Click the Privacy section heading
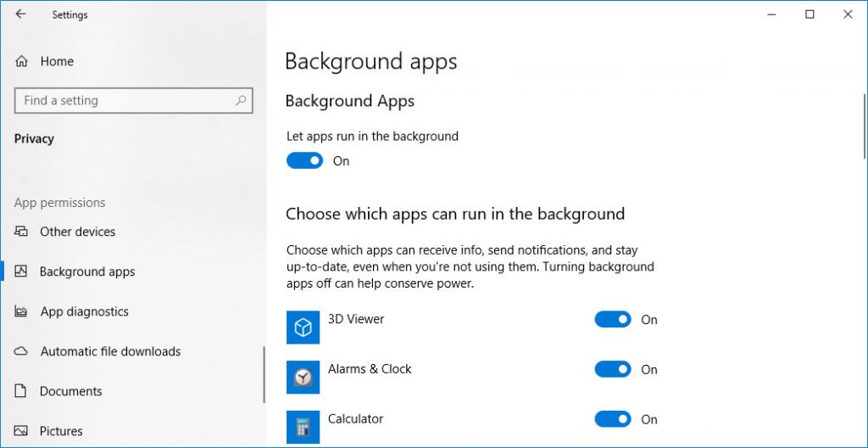This screenshot has height=448, width=868. point(34,138)
